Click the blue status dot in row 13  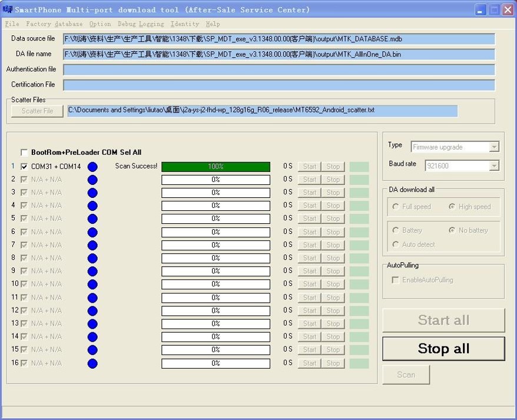[92, 323]
